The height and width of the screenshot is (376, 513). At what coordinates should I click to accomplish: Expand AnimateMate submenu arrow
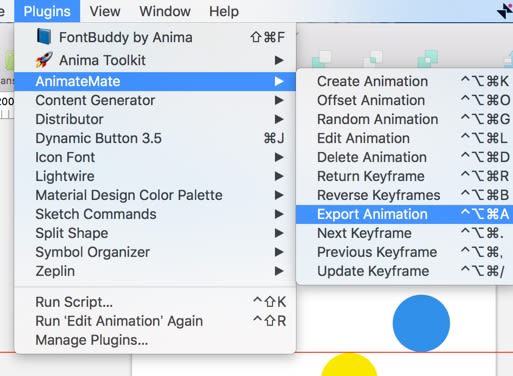(279, 81)
